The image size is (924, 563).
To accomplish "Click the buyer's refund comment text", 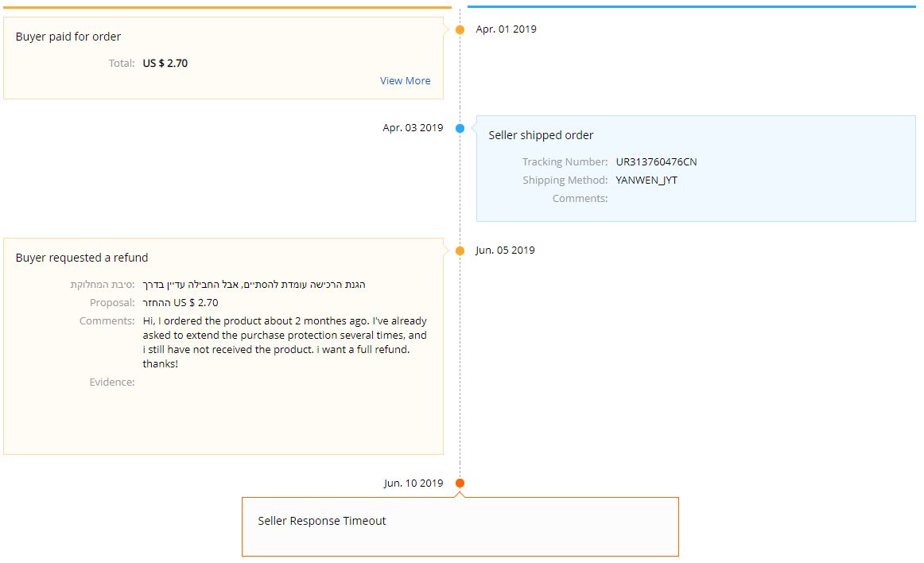I will click(x=285, y=343).
